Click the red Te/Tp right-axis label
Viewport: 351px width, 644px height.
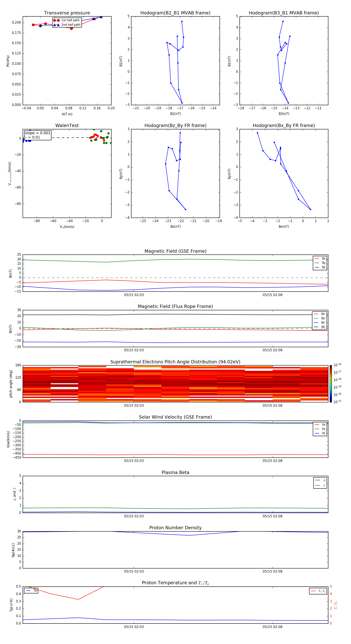[336, 605]
